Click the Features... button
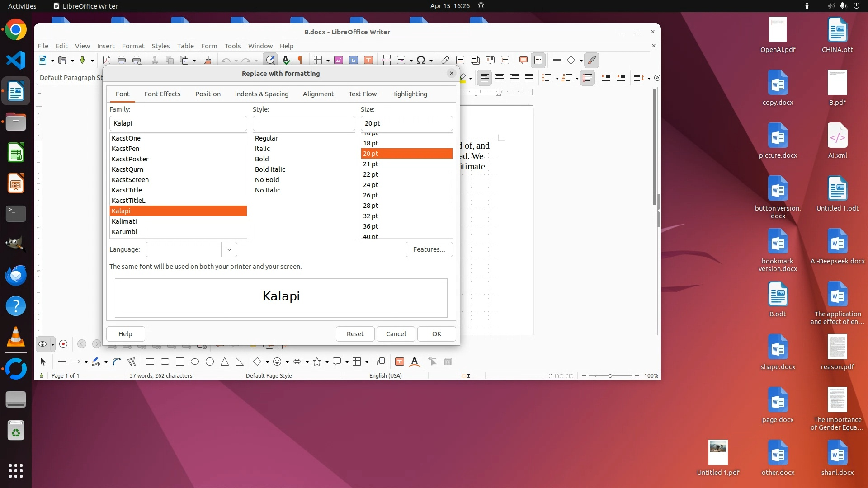The image size is (868, 488). (429, 249)
